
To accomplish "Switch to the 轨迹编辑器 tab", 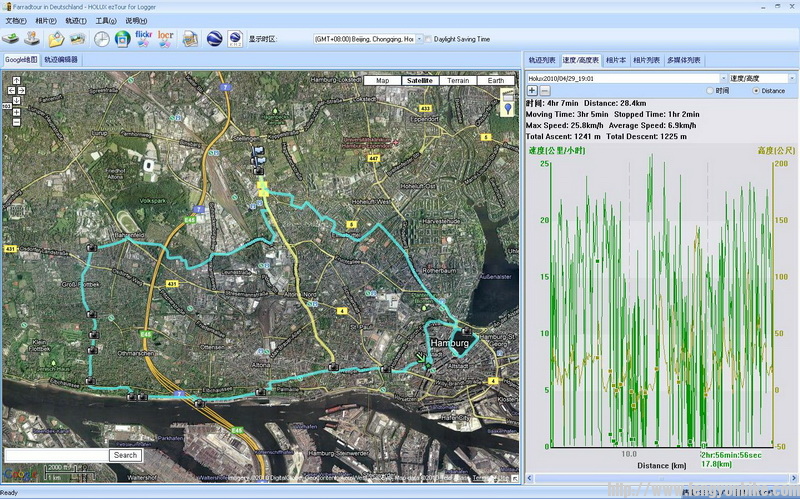I will click(61, 60).
